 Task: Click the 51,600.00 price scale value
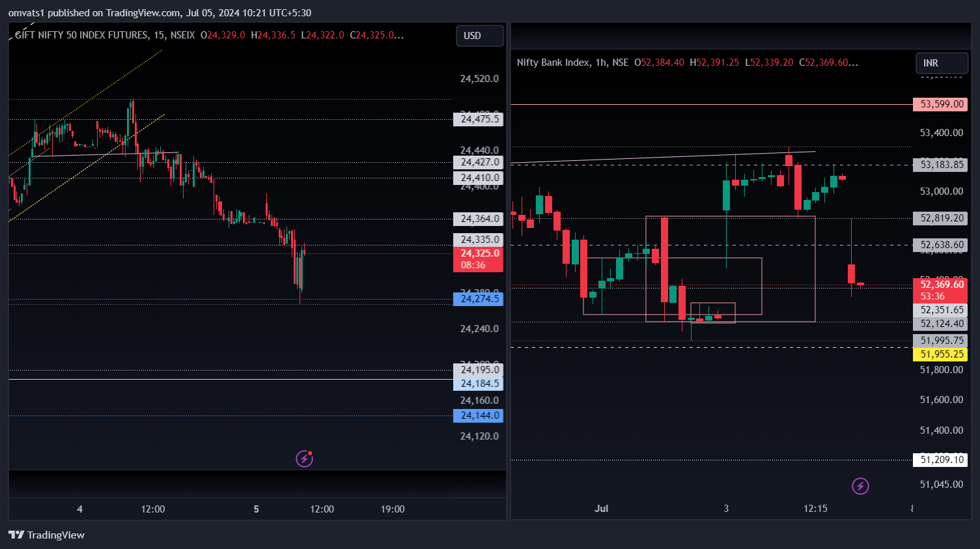[942, 400]
